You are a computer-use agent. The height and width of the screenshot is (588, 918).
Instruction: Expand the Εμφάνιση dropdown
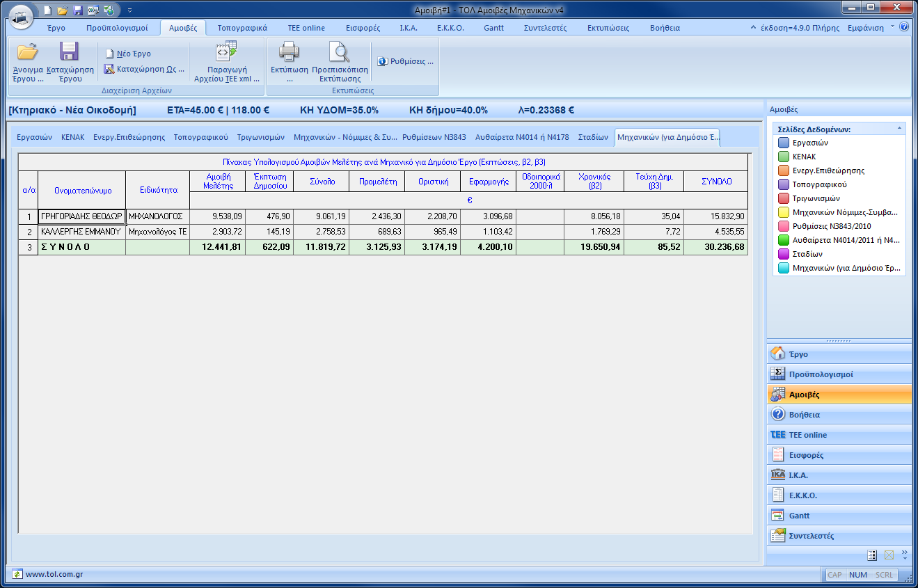tap(870, 28)
